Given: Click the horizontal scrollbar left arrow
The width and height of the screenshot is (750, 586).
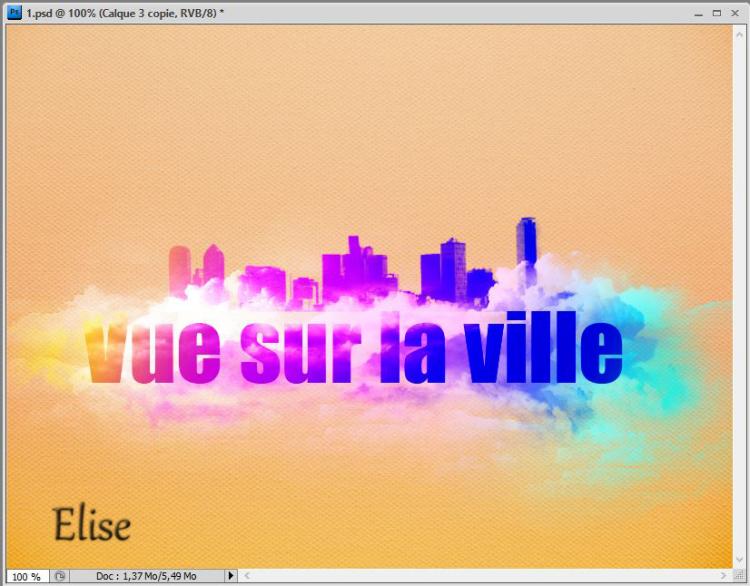Looking at the screenshot, I should [x=247, y=576].
